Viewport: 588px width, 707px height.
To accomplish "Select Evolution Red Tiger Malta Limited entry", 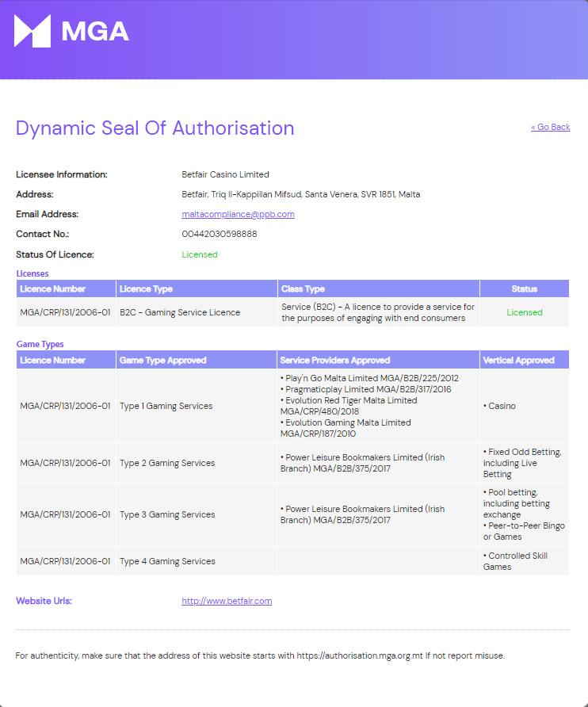I will tap(349, 406).
